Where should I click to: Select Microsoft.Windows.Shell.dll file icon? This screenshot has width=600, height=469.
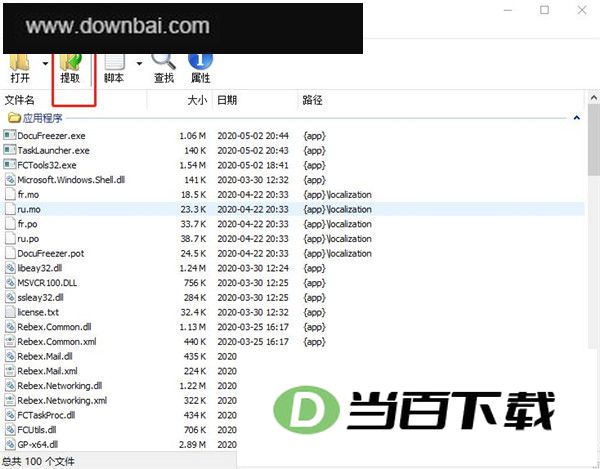click(10, 179)
